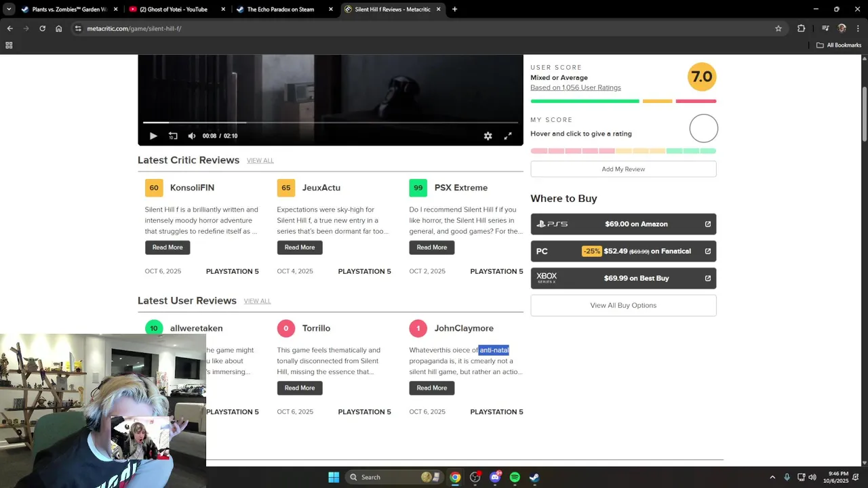This screenshot has height=488, width=868.
Task: Open Steam from the taskbar
Action: (534, 477)
